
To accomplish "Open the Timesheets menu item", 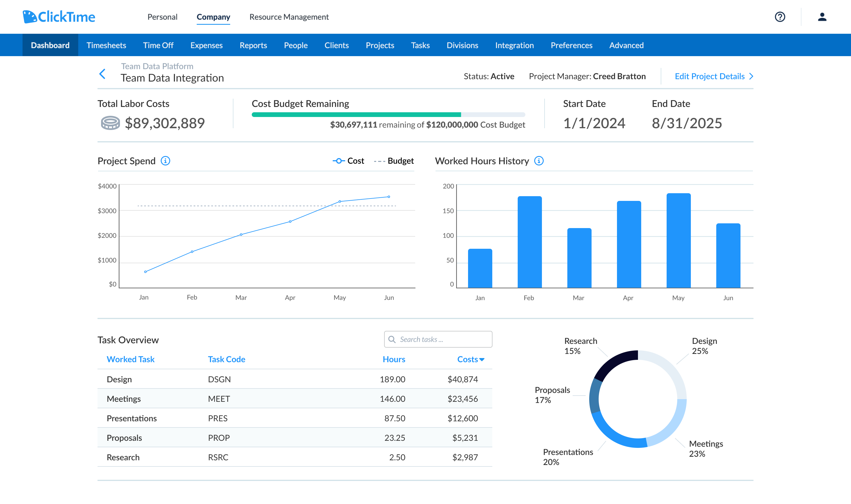I will pos(106,45).
